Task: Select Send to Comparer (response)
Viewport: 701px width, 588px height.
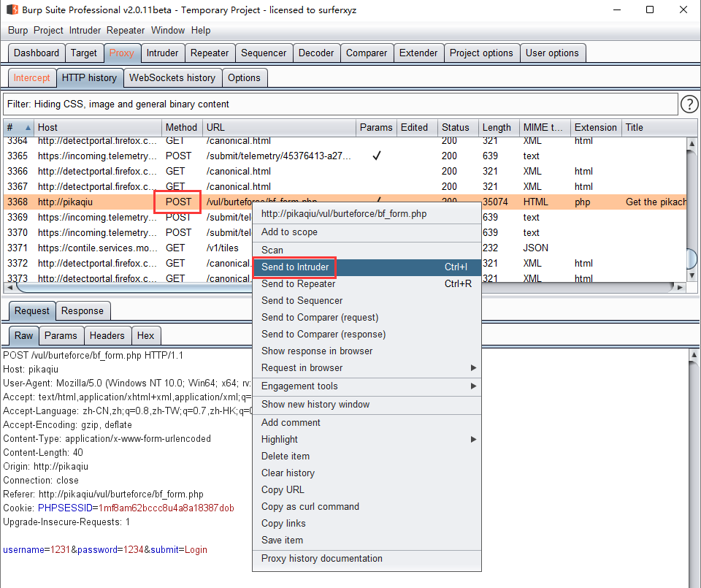Action: pyautogui.click(x=367, y=335)
